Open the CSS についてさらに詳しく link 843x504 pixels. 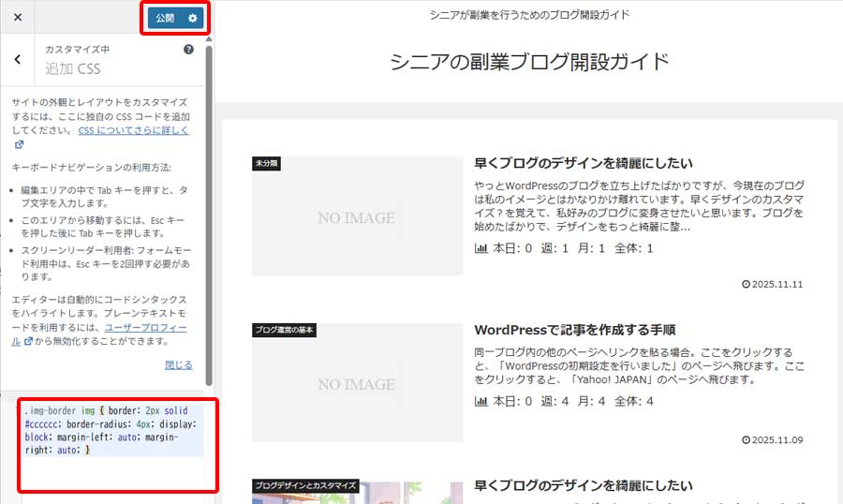tap(133, 130)
